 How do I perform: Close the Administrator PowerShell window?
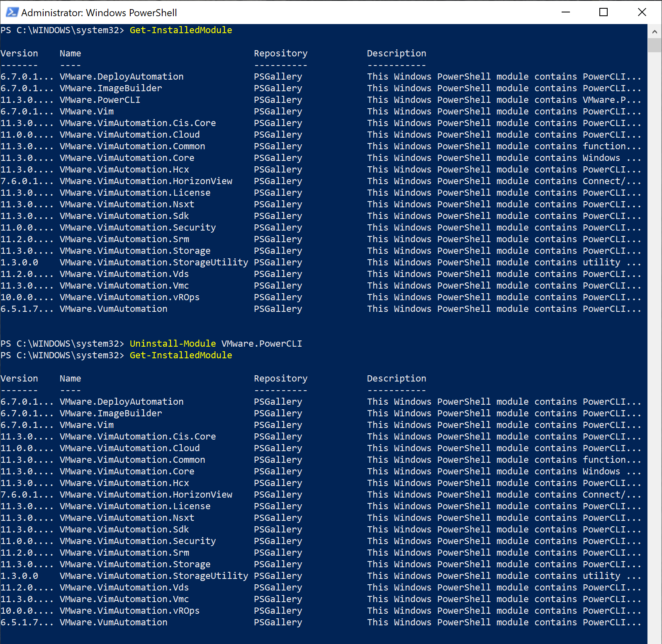coord(642,12)
